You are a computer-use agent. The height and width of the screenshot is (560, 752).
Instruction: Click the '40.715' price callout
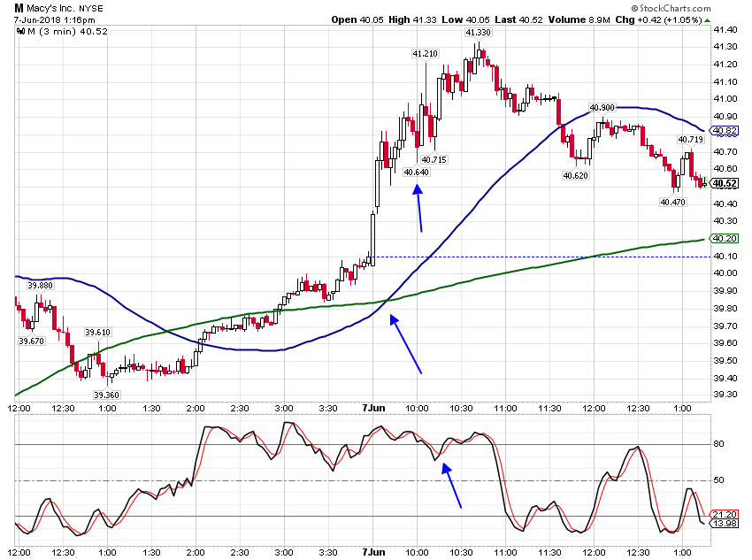click(x=434, y=159)
